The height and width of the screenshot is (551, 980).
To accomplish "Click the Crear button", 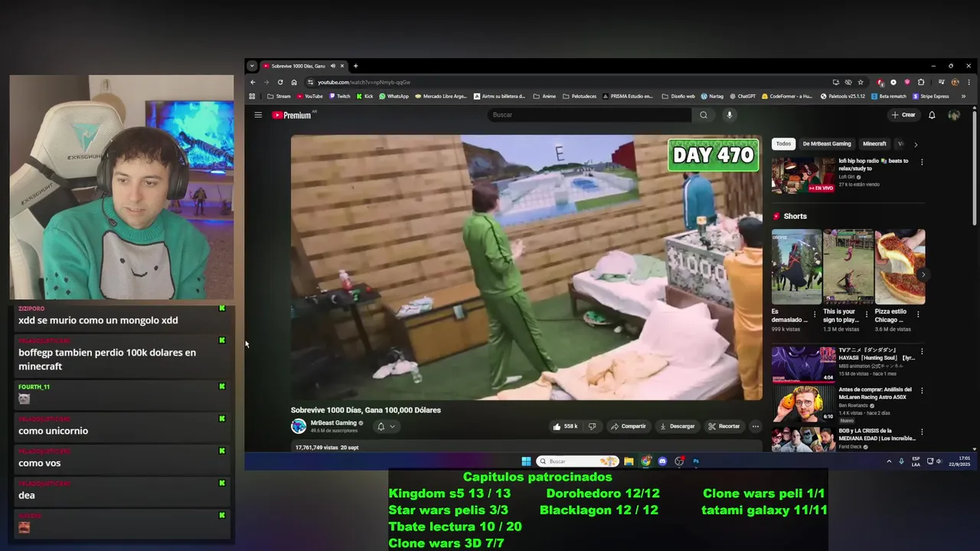I will (903, 115).
